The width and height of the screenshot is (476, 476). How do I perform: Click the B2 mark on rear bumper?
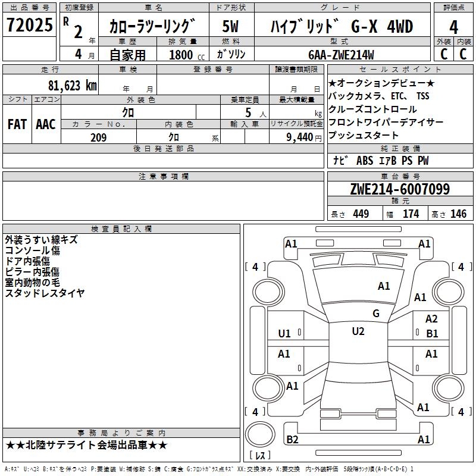click(292, 439)
